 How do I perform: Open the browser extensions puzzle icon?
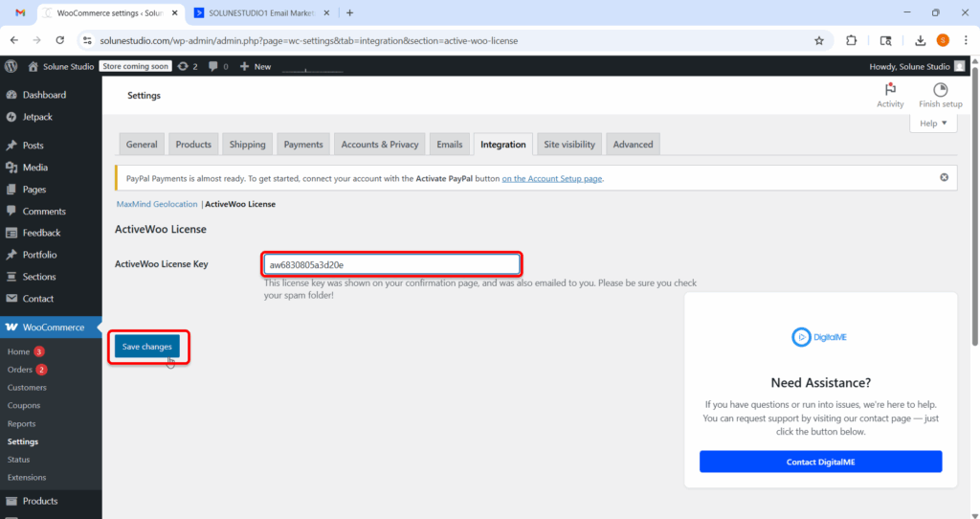pyautogui.click(x=851, y=40)
